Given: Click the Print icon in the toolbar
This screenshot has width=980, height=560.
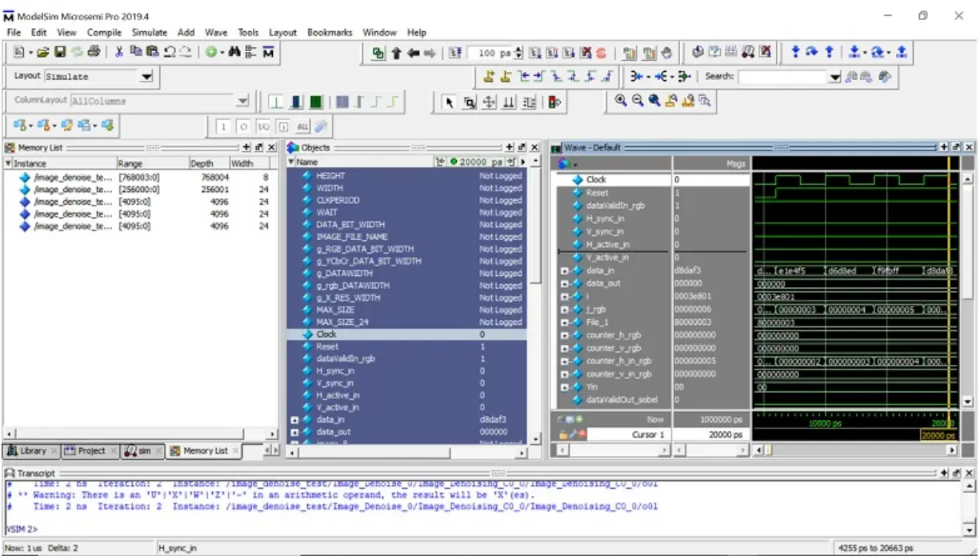Looking at the screenshot, I should (x=94, y=52).
